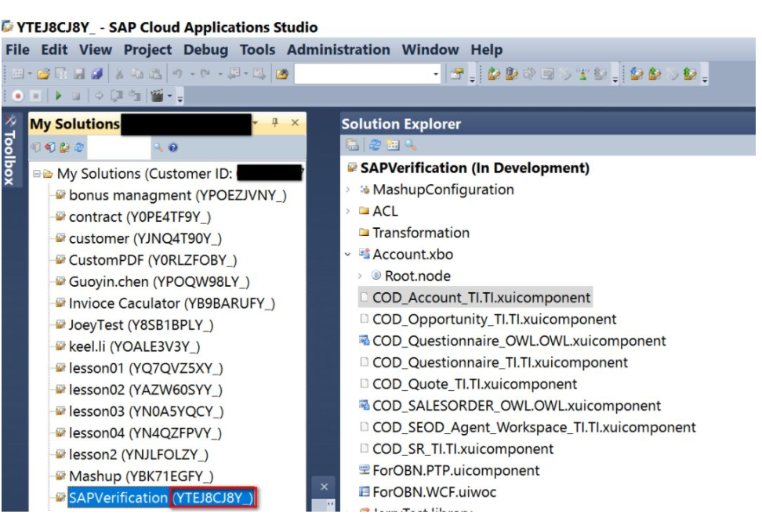Select the bonus managment solution
The height and width of the screenshot is (532, 762).
coord(177,195)
